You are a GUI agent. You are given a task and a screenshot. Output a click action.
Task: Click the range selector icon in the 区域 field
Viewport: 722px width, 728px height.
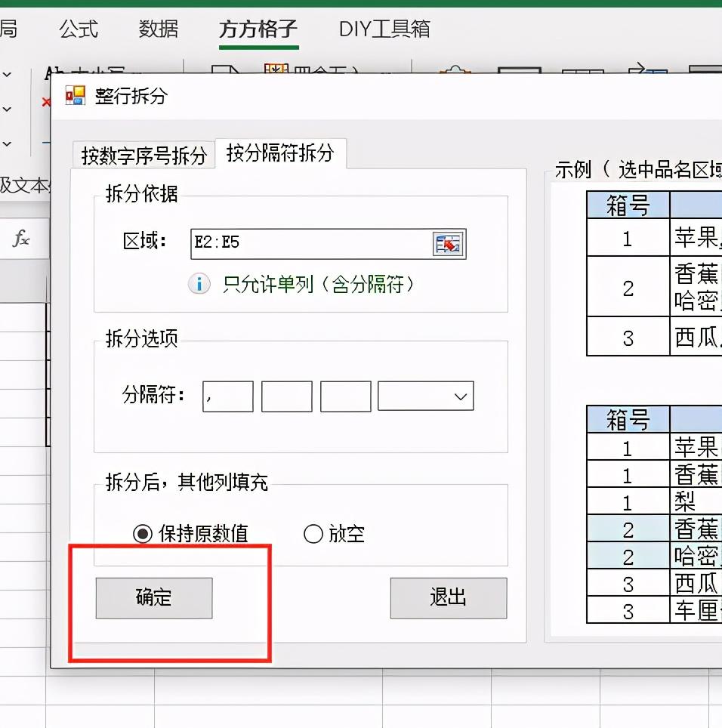[448, 244]
